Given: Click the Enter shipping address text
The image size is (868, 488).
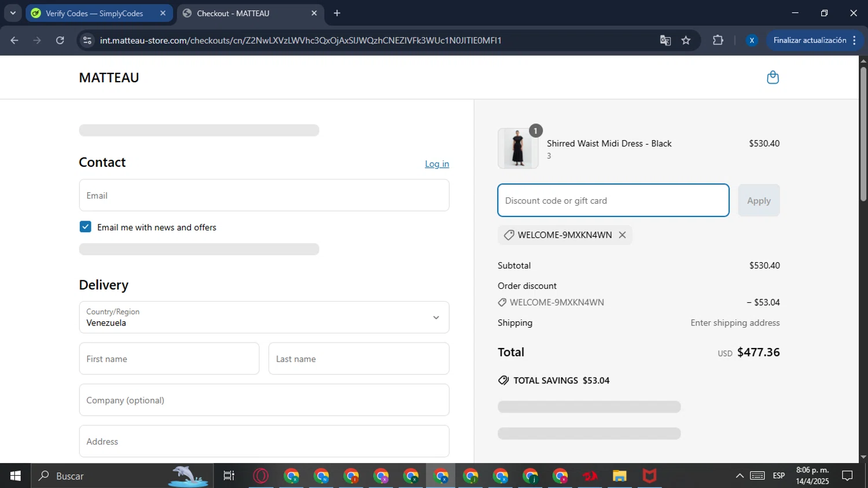Looking at the screenshot, I should [x=735, y=323].
